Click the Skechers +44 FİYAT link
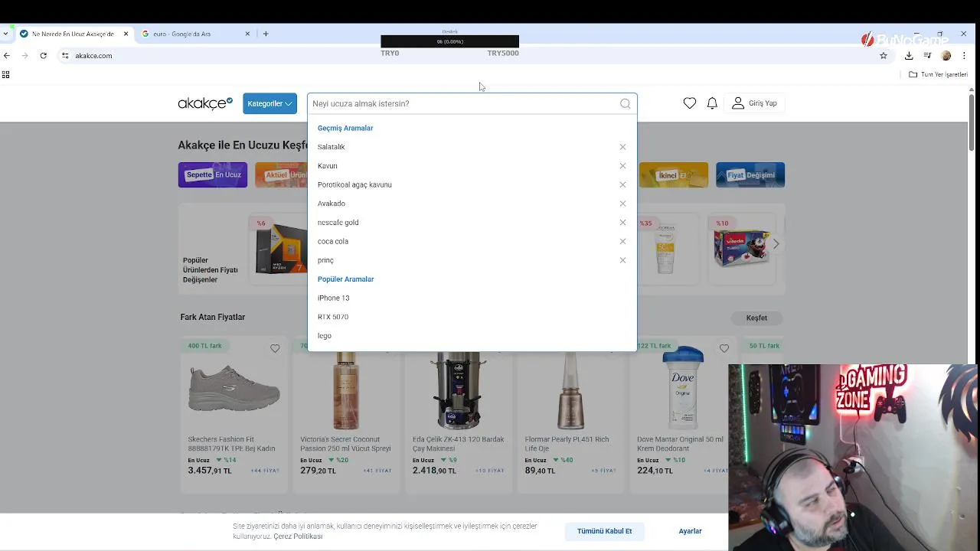The height and width of the screenshot is (551, 980). point(265,471)
